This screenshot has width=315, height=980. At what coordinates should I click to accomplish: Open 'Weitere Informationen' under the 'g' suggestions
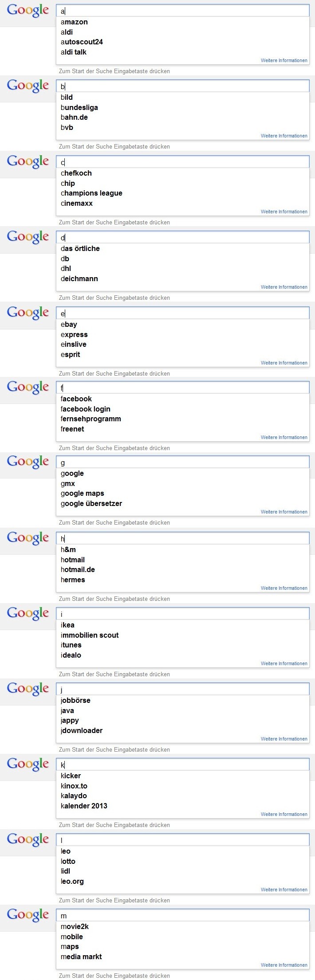[284, 512]
